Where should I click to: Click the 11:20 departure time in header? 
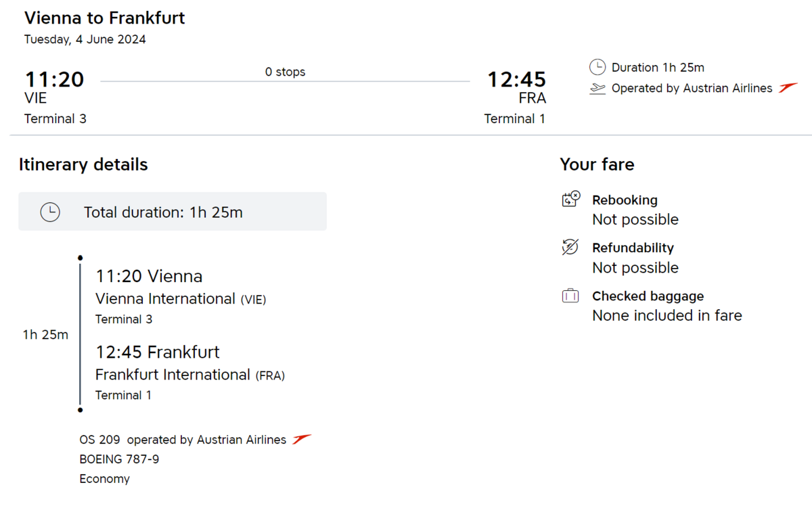54,79
